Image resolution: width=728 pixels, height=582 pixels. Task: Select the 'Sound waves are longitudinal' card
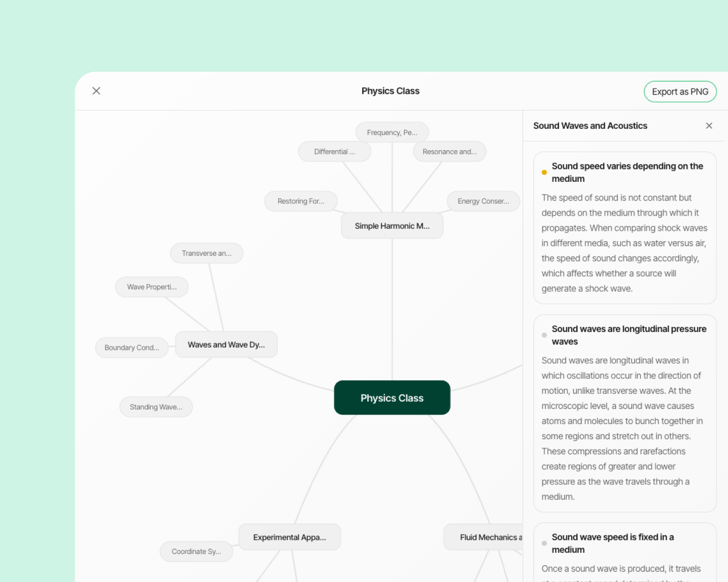point(625,413)
